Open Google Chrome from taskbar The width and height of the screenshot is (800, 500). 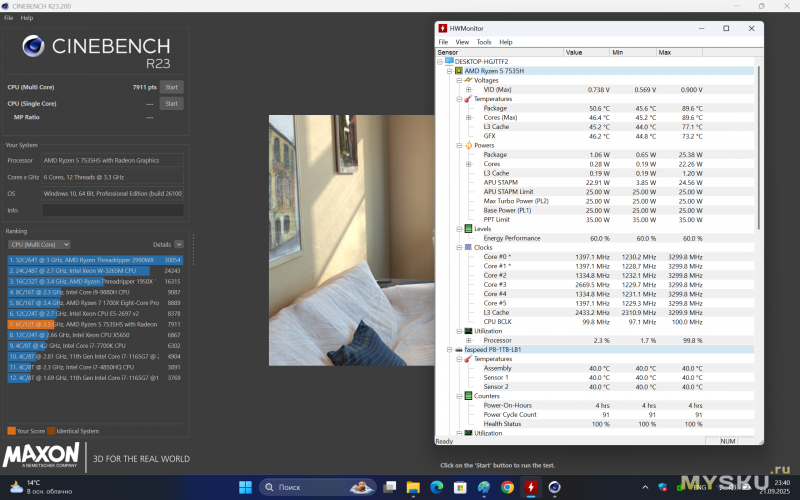click(x=507, y=487)
